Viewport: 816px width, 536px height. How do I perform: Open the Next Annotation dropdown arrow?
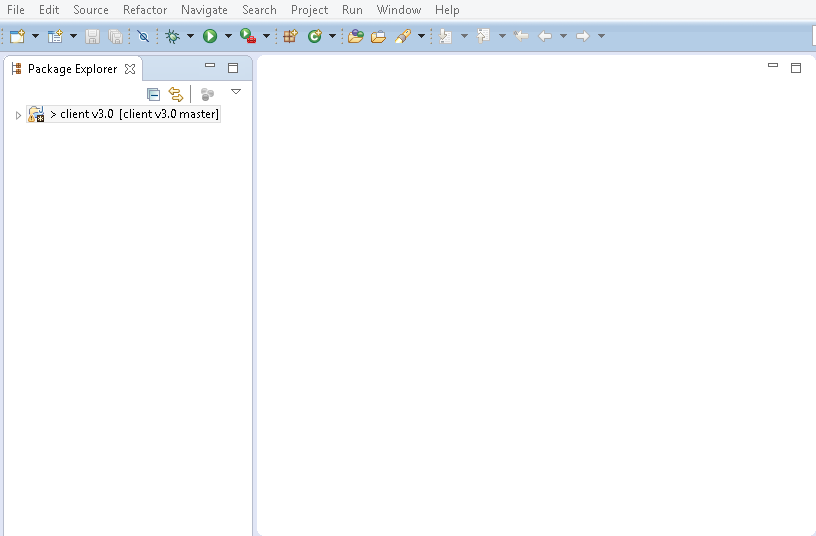(464, 36)
